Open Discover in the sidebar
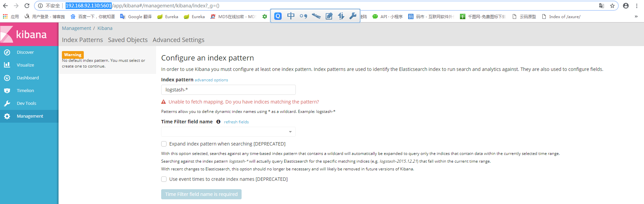 pos(29,52)
